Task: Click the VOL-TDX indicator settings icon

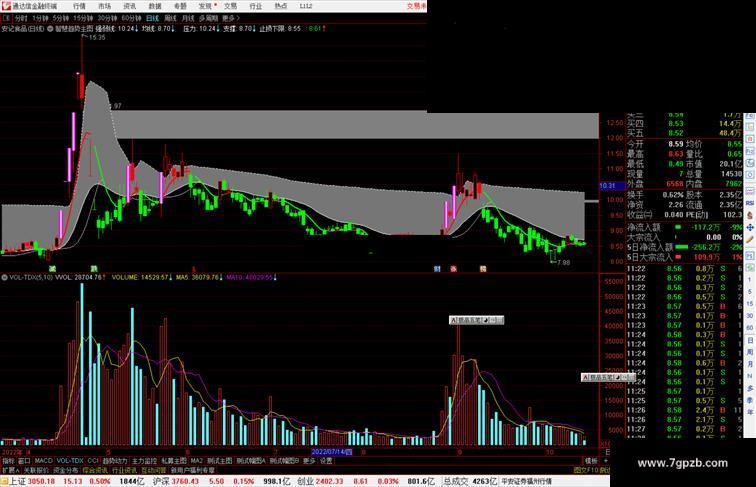Action: click(4, 278)
